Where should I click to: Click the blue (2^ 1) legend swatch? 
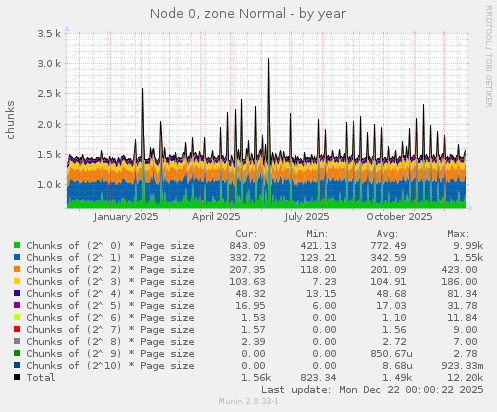tap(17, 257)
